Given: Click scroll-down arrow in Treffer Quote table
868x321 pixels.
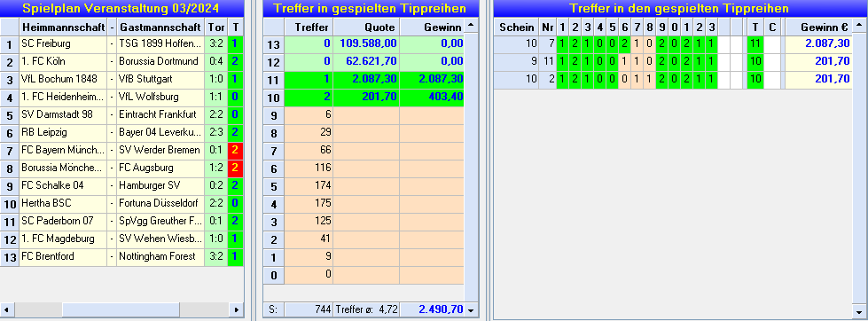Looking at the screenshot, I should [x=471, y=310].
